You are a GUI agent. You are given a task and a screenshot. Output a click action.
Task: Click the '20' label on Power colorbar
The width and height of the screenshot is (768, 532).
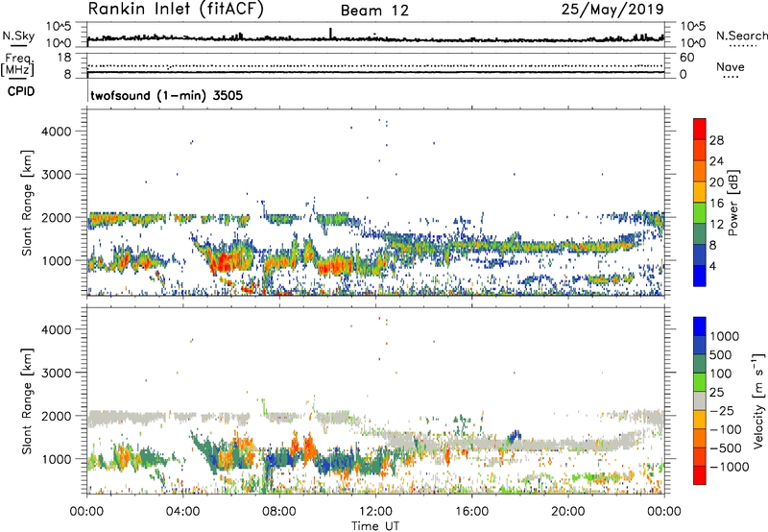click(716, 182)
